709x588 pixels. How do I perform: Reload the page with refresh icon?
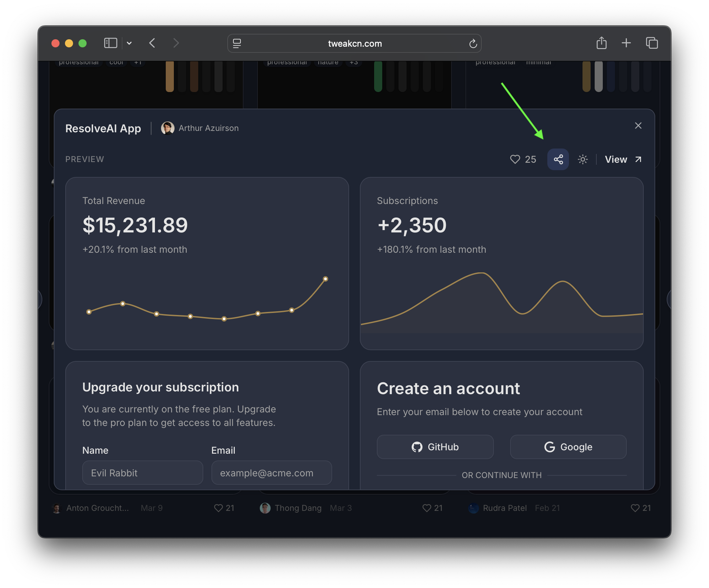point(473,44)
